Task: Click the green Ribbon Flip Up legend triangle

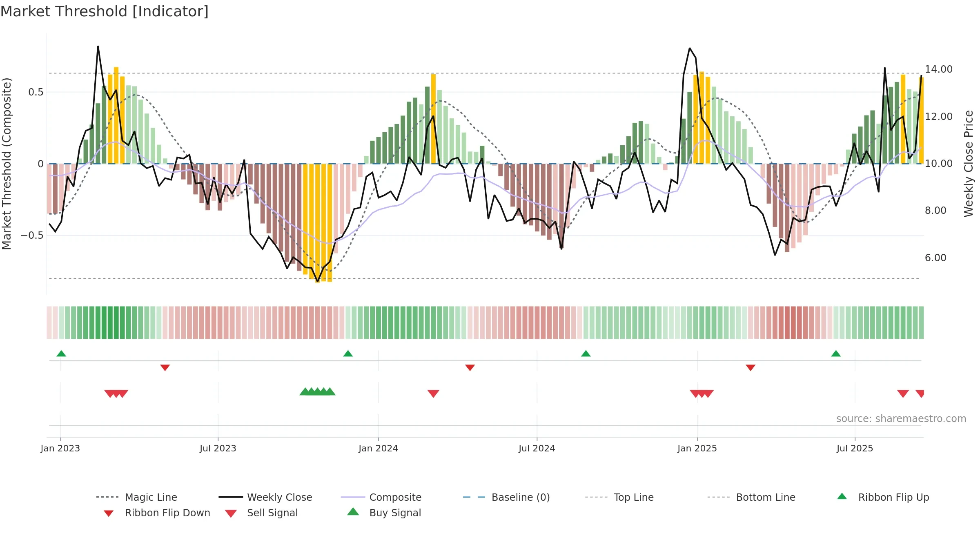Action: pos(842,496)
